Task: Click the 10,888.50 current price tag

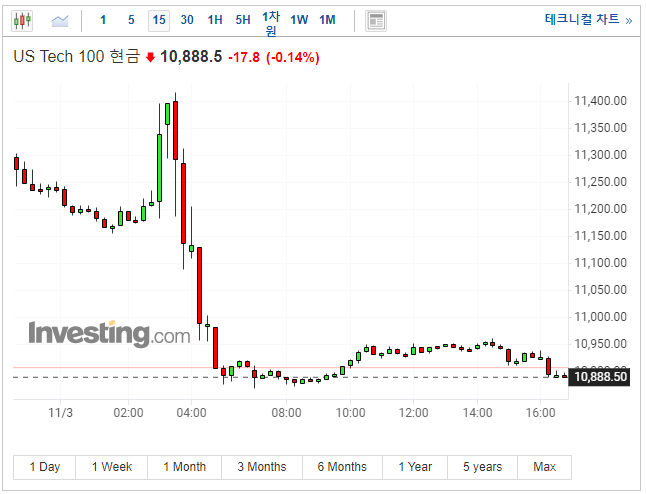Action: point(599,377)
